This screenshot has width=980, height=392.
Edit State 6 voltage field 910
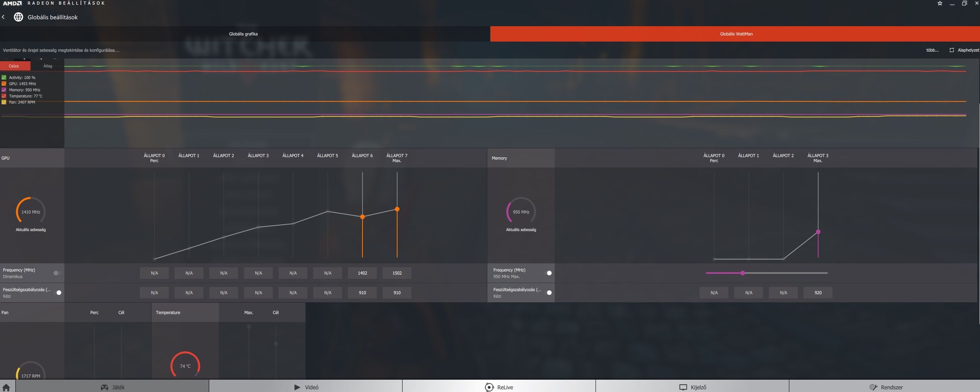coord(362,293)
